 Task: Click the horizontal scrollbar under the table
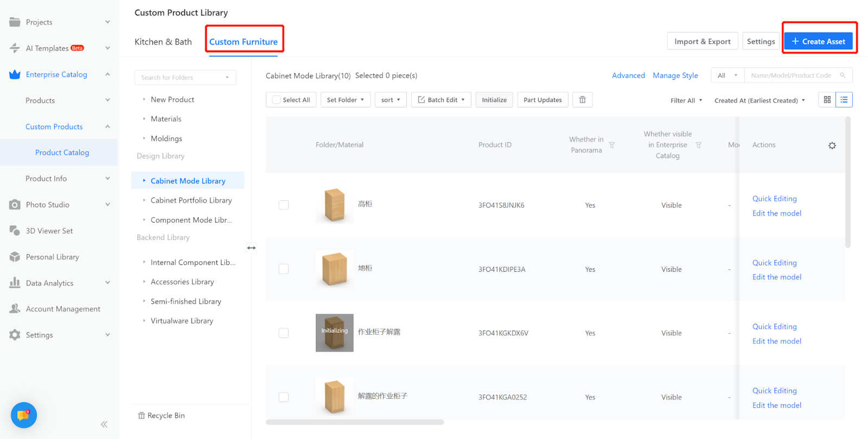[355, 422]
